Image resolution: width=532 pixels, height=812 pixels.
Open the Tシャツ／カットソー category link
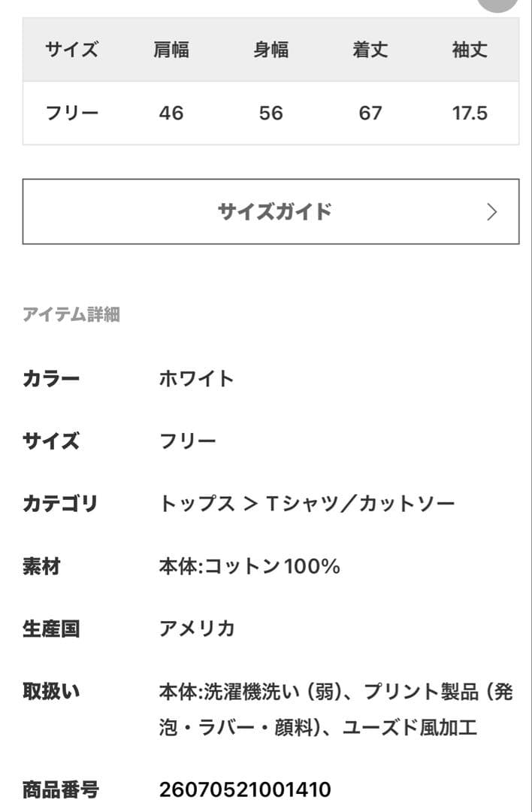point(361,503)
